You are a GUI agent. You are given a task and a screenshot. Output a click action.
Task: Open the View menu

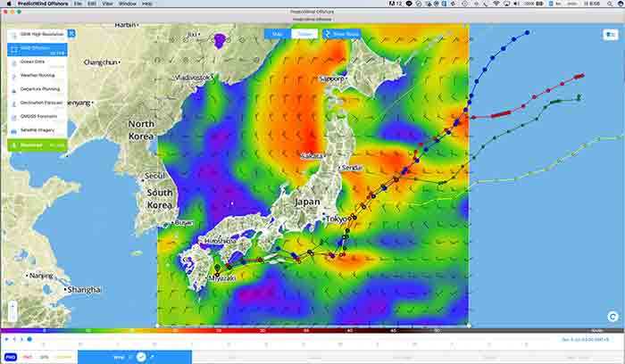pos(106,4)
